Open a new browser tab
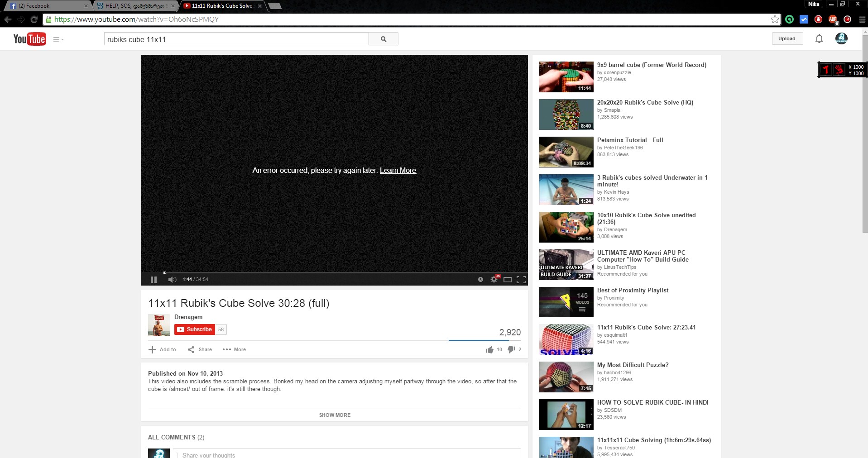Image resolution: width=868 pixels, height=458 pixels. 275,6
